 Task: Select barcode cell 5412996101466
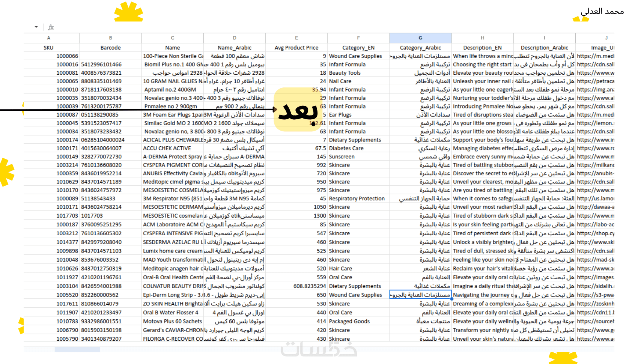111,65
